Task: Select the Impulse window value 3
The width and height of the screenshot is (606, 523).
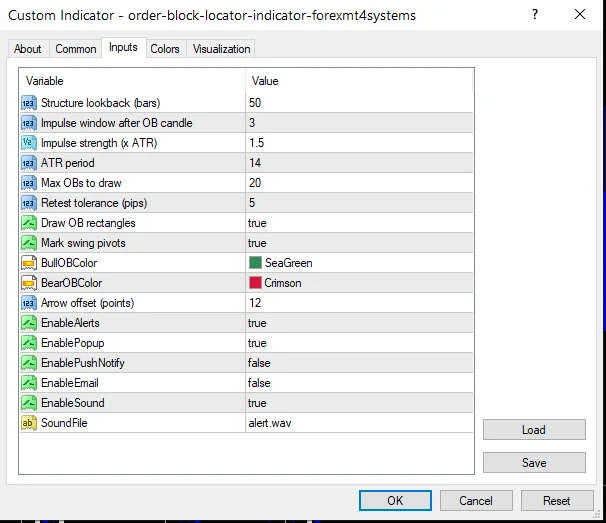Action: pyautogui.click(x=252, y=123)
